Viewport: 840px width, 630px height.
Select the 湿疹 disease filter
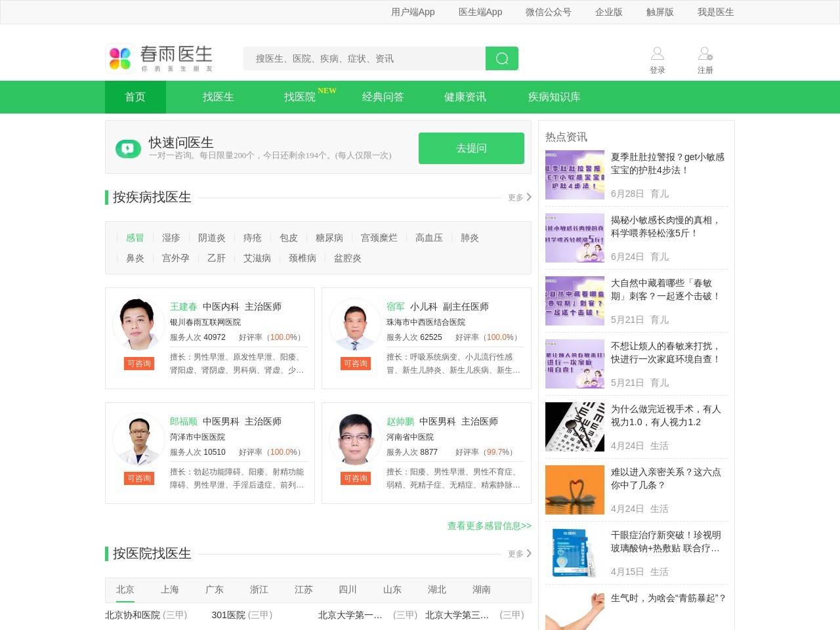[x=171, y=238]
